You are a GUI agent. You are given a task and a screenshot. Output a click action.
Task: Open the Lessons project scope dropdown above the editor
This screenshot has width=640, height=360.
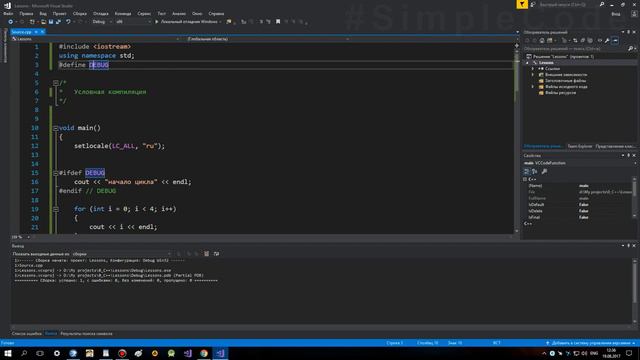pyautogui.click(x=96, y=39)
